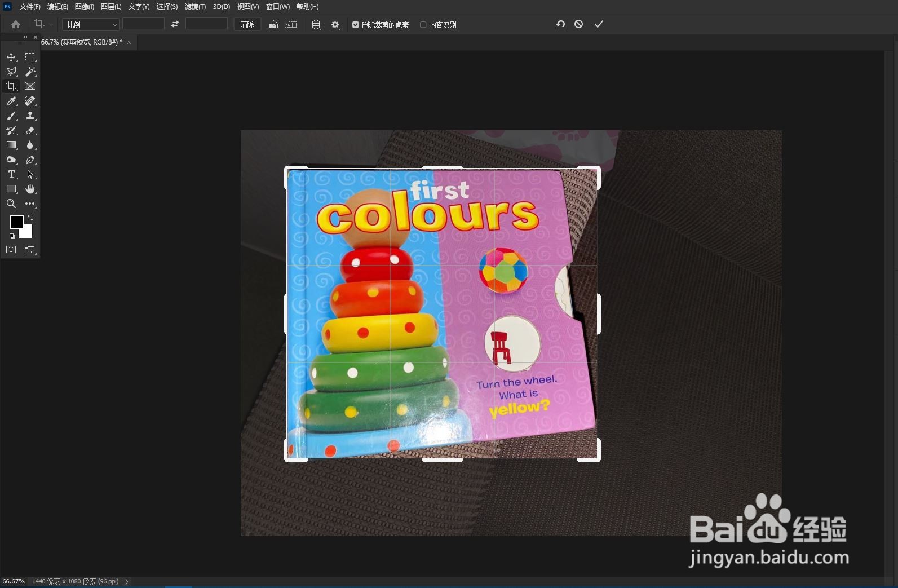The width and height of the screenshot is (898, 588).
Task: Open the Edit Toolbar three-dots menu
Action: pyautogui.click(x=30, y=204)
